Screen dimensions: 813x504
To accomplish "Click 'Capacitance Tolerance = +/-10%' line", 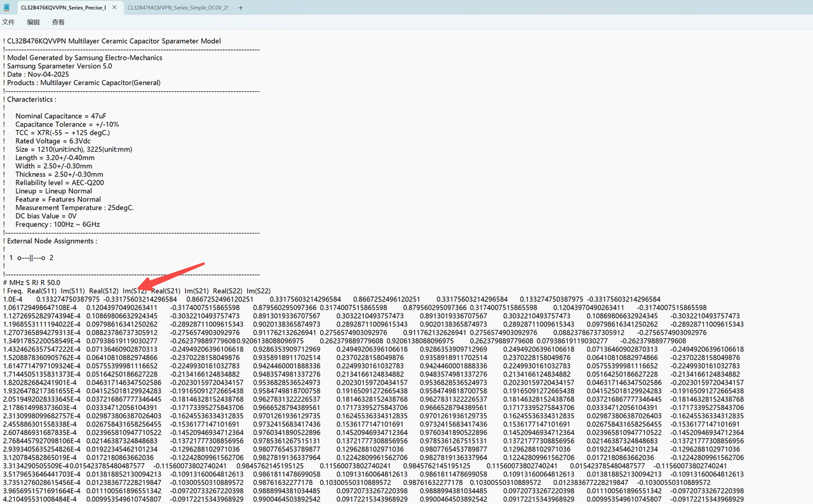I will click(67, 124).
